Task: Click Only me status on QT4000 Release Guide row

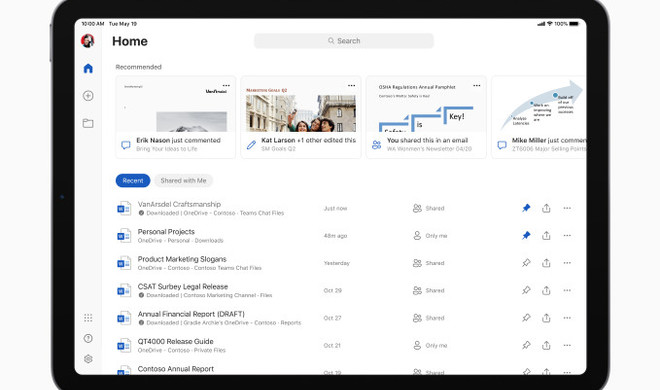Action: click(430, 345)
